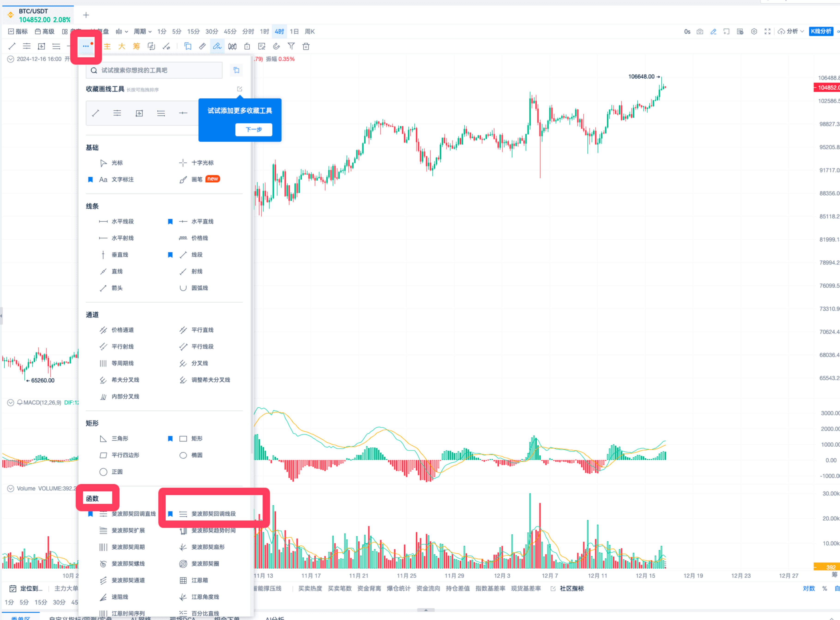Image resolution: width=840 pixels, height=620 pixels.
Task: Open the 高级 advanced button
Action: (45, 32)
